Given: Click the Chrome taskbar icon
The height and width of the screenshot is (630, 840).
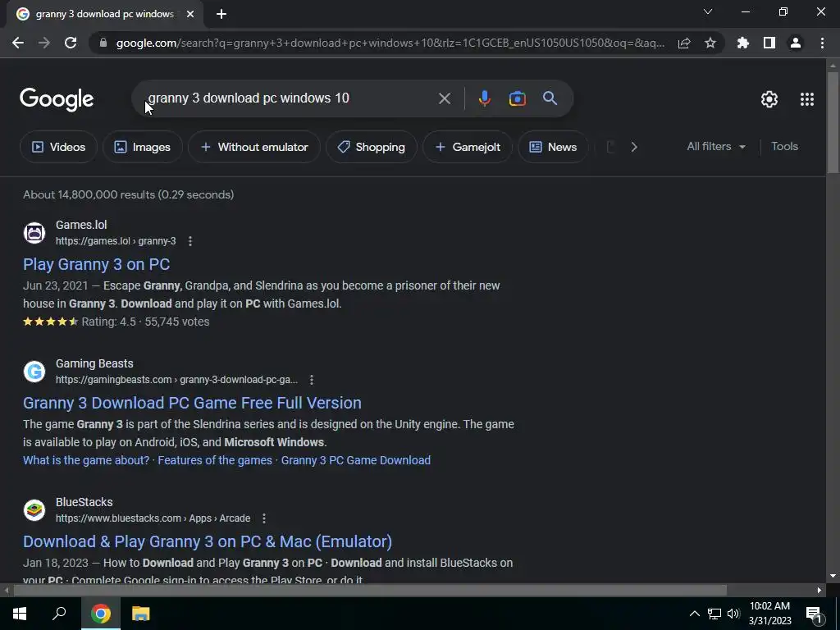Looking at the screenshot, I should point(100,614).
